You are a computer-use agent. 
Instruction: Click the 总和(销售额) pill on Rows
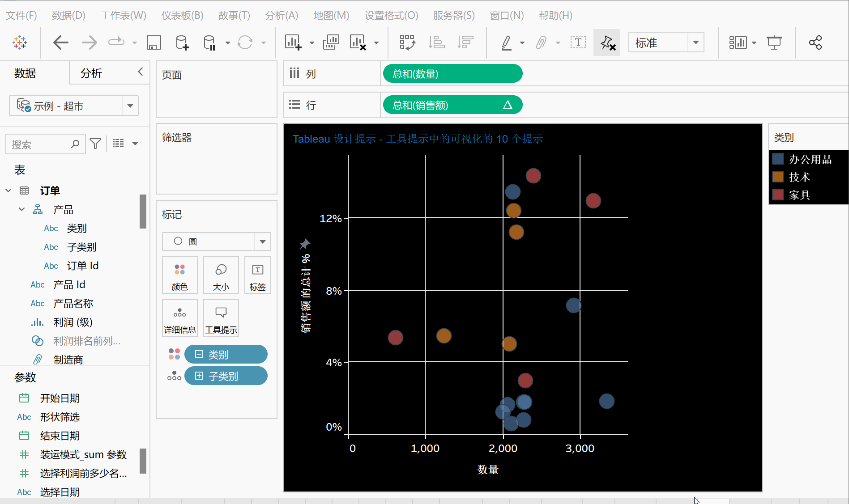(453, 105)
